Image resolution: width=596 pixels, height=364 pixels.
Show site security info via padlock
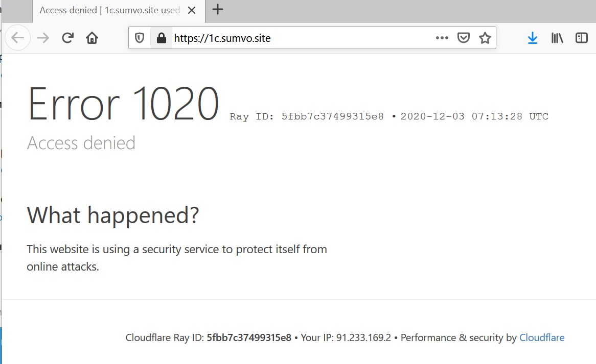pos(162,38)
